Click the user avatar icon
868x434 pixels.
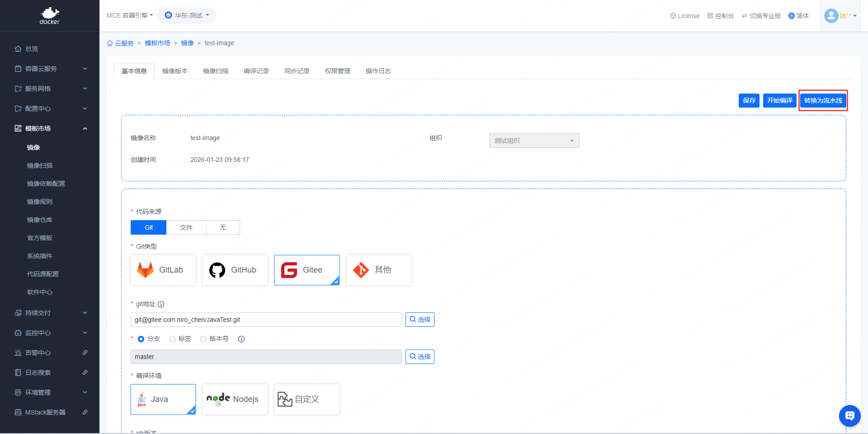click(x=831, y=16)
